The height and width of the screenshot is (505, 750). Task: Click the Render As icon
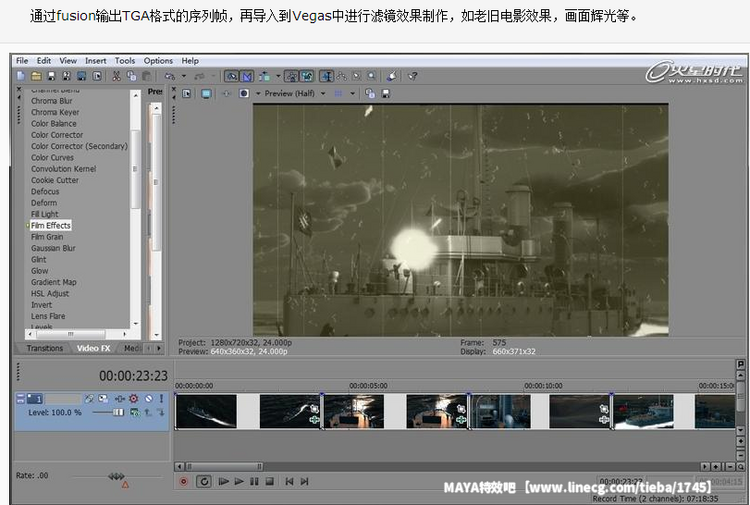(x=82, y=76)
